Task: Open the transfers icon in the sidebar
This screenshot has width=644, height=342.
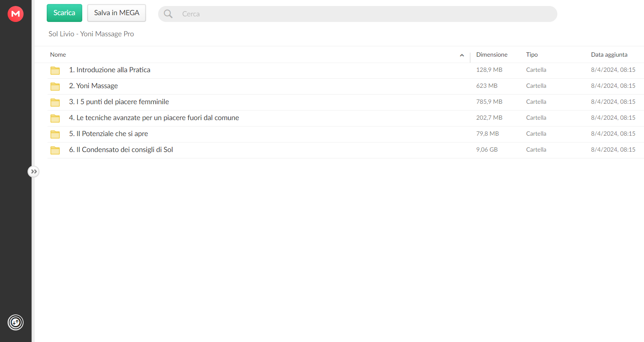Action: tap(16, 322)
